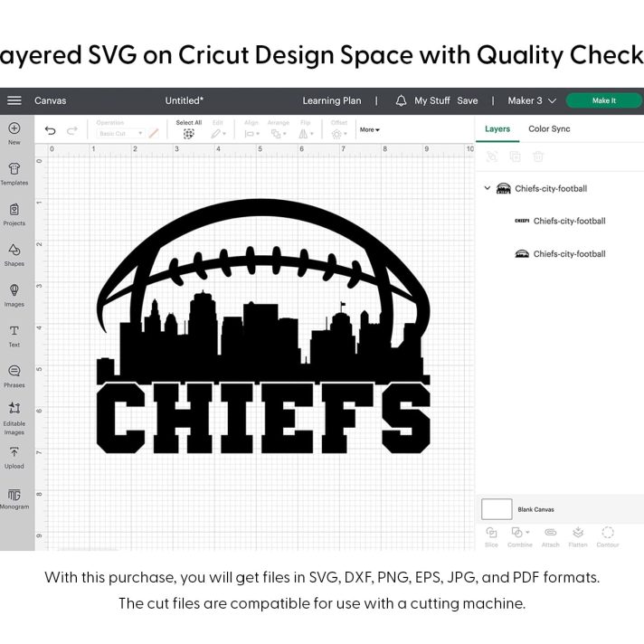Click the delete layer trash icon
Screen dimensions: 644x644
pyautogui.click(x=538, y=156)
